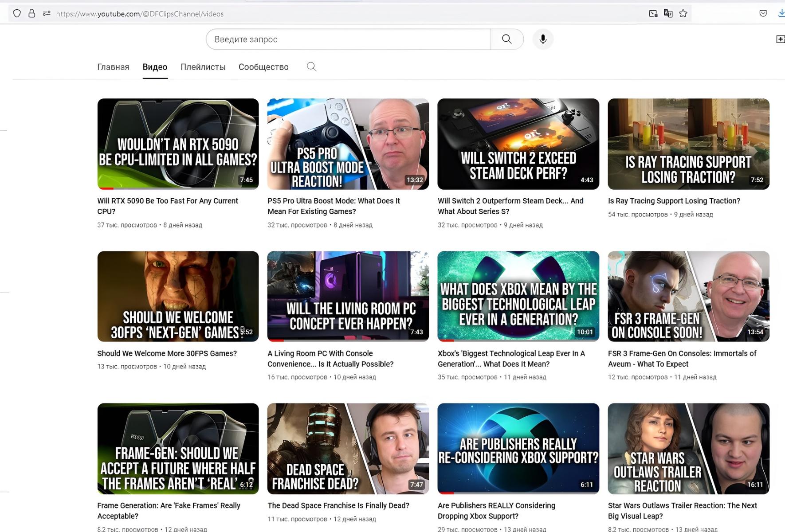Click the YouTube search magnifier button
The image size is (785, 532).
506,39
